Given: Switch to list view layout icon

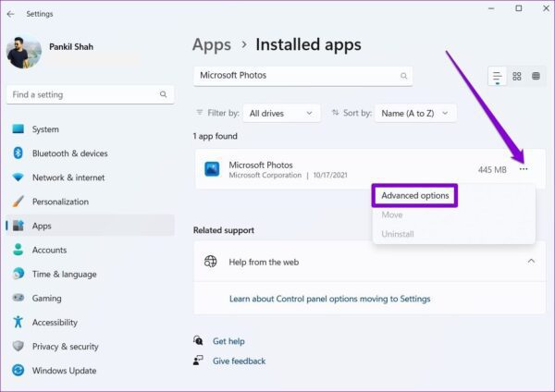Looking at the screenshot, I should (497, 77).
